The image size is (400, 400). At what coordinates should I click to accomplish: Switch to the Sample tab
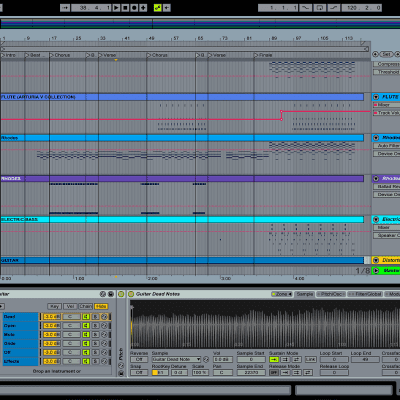(x=305, y=294)
